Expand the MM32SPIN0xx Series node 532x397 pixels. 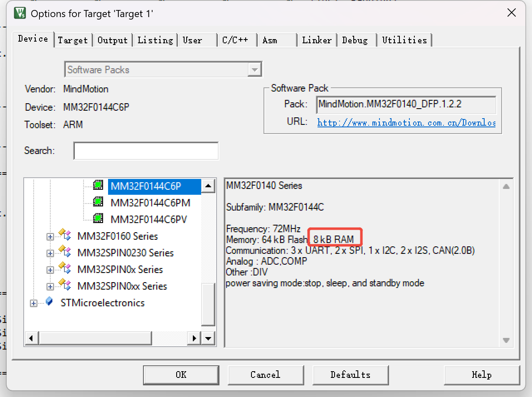[x=50, y=287]
